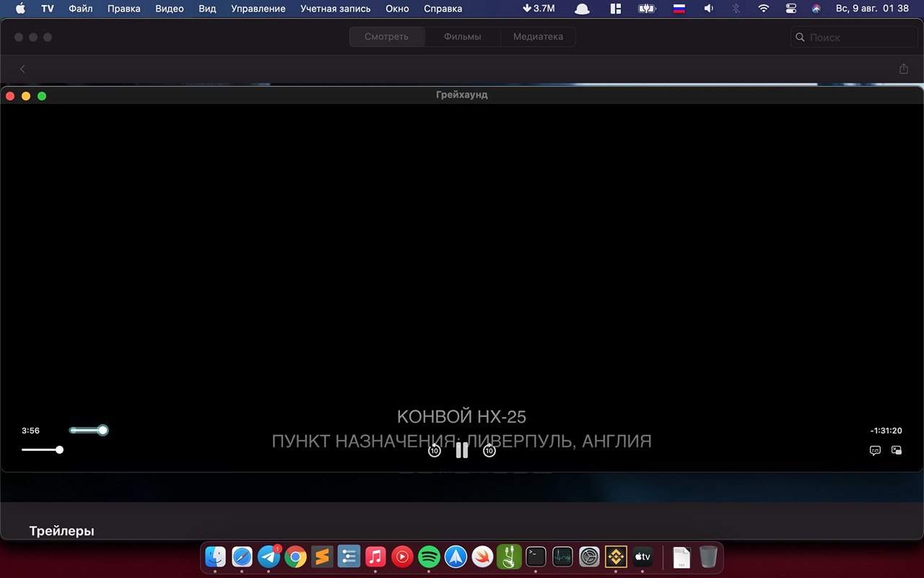The height and width of the screenshot is (578, 924).
Task: Open the red play-button app in the Dock
Action: 402,556
